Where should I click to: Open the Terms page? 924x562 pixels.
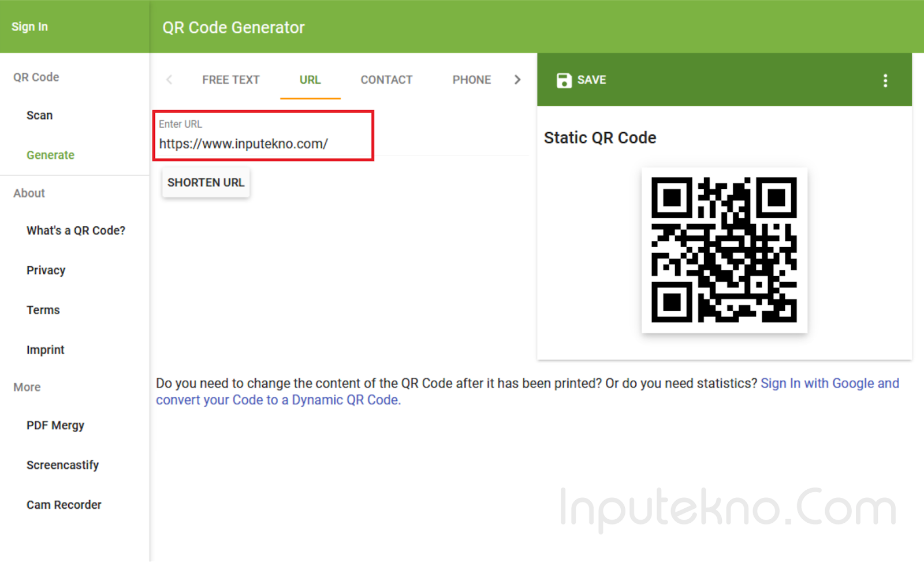[x=43, y=310]
